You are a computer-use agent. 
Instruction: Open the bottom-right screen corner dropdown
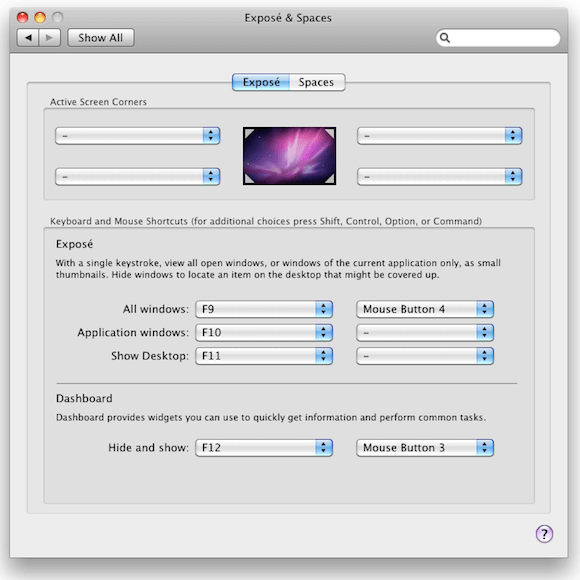[439, 176]
